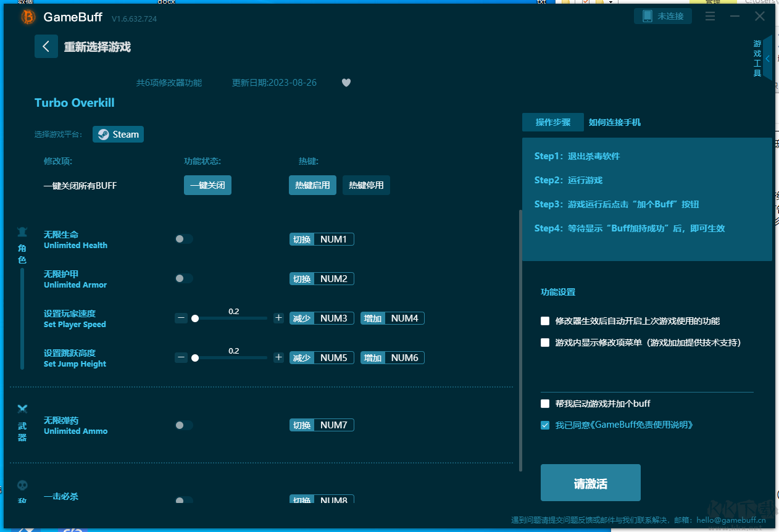
Task: Click the Step2 运行游戏 line
Action: point(569,180)
